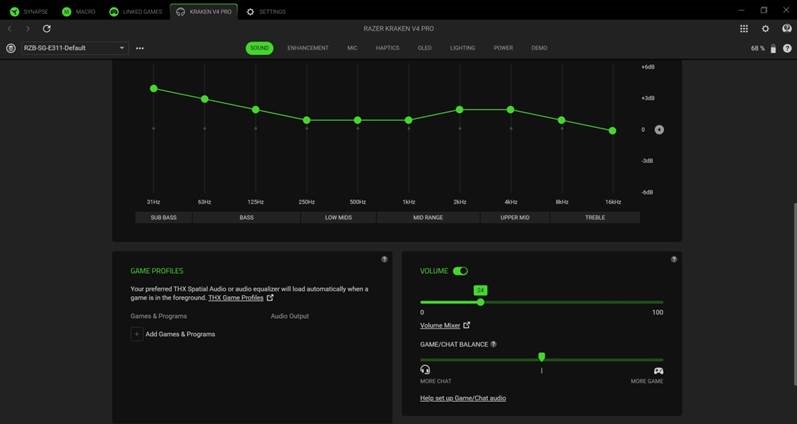Open the modules grid icon
This screenshot has width=797, height=424.
pyautogui.click(x=744, y=28)
